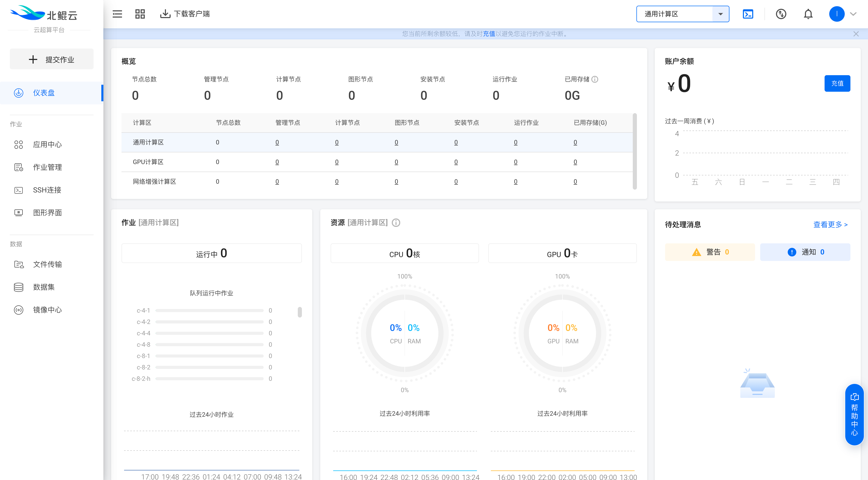Click the 已用存储(G) column header

pyautogui.click(x=590, y=123)
